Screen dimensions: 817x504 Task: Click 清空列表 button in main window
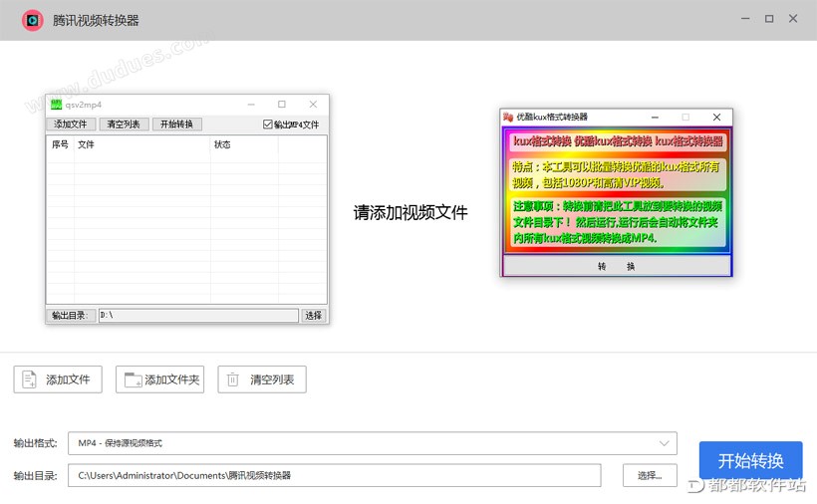262,379
